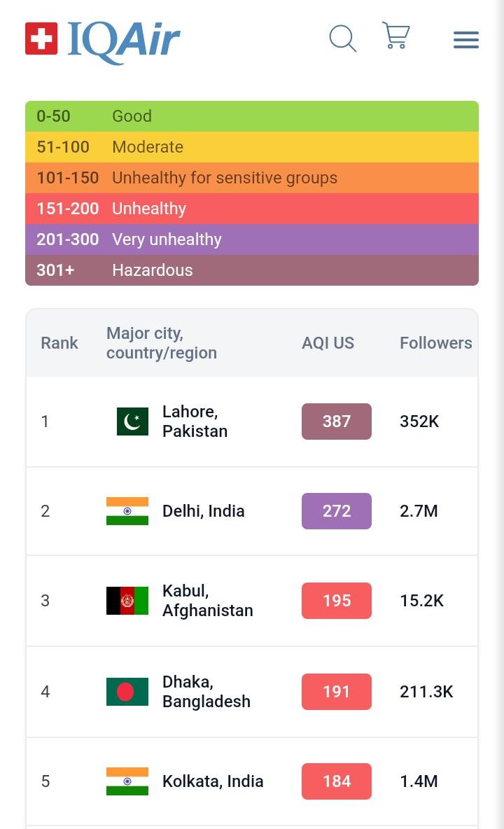
Task: Click the red 184 AQI badge
Action: coord(336,781)
